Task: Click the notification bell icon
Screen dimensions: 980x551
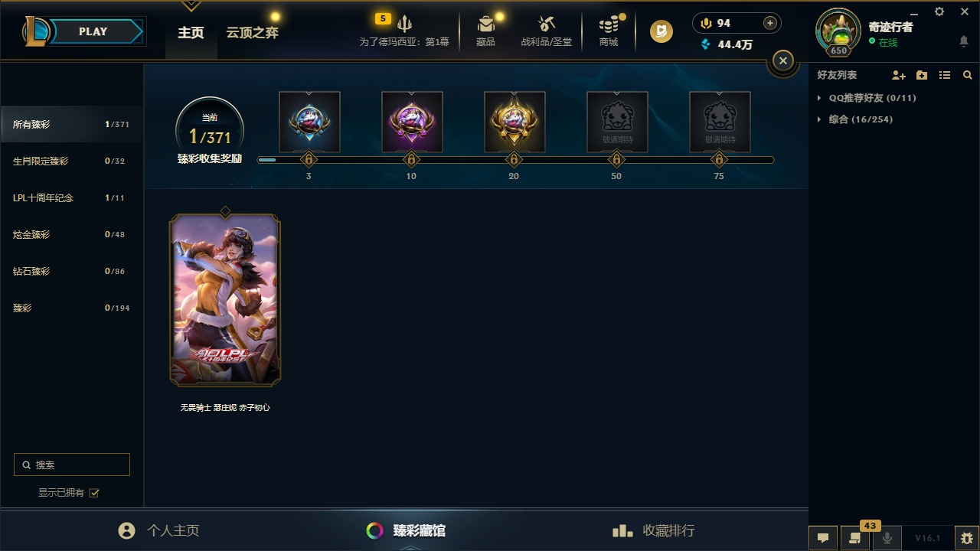Action: 964,41
